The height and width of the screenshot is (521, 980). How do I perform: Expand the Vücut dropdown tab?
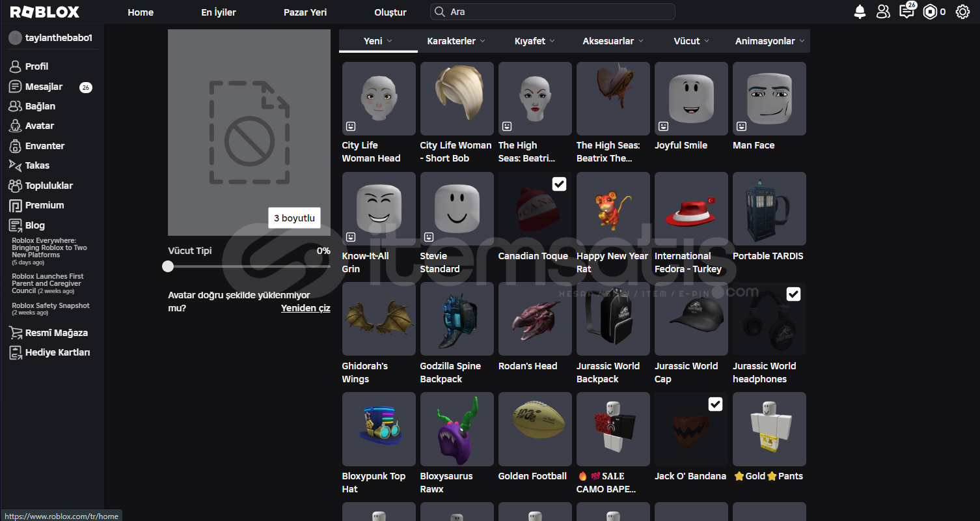pos(692,41)
